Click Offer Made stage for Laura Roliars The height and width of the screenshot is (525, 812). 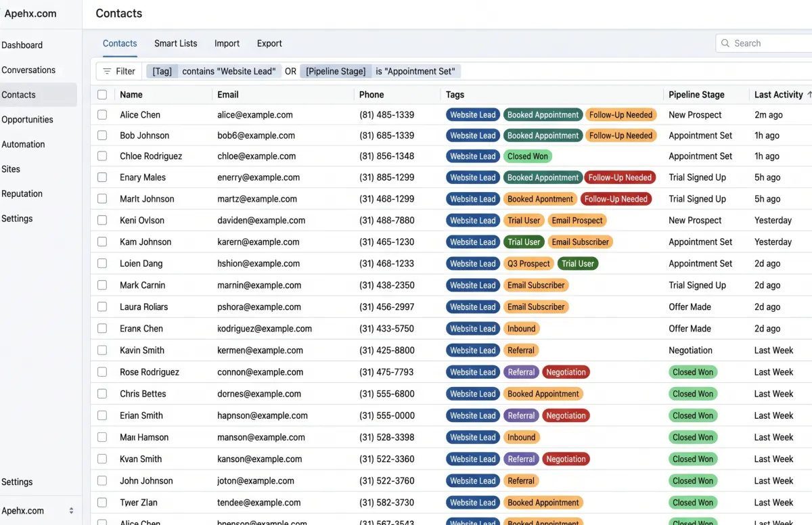pyautogui.click(x=690, y=307)
